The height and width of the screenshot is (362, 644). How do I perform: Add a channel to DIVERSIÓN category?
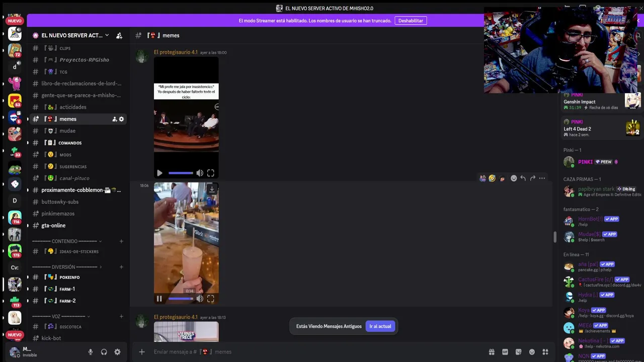click(x=121, y=267)
